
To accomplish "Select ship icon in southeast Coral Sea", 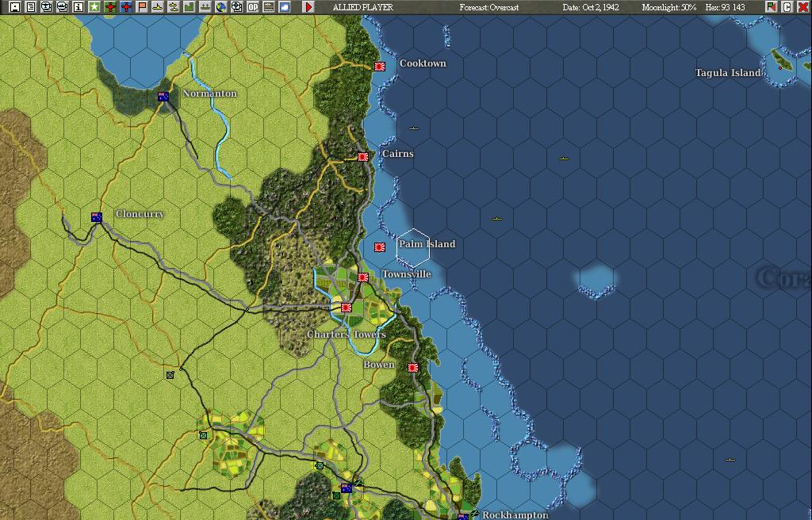I will tap(730, 460).
